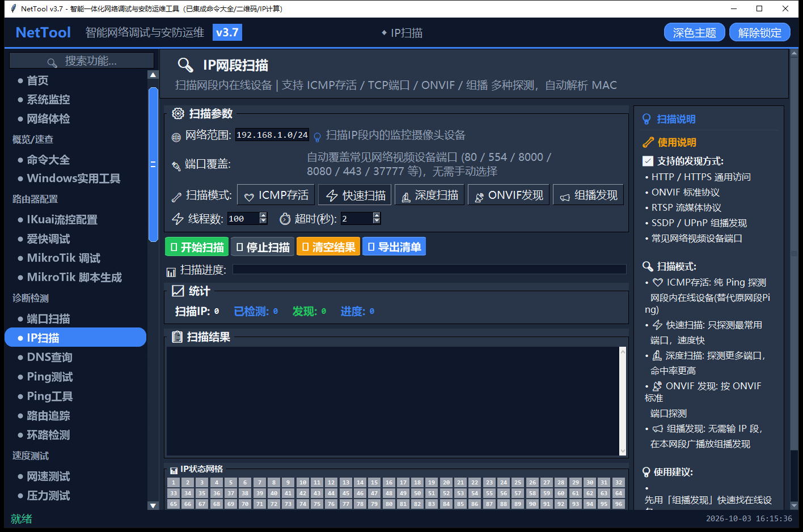The image size is (803, 532).
Task: Click the 扫描进度 progress bar
Action: tap(429, 270)
